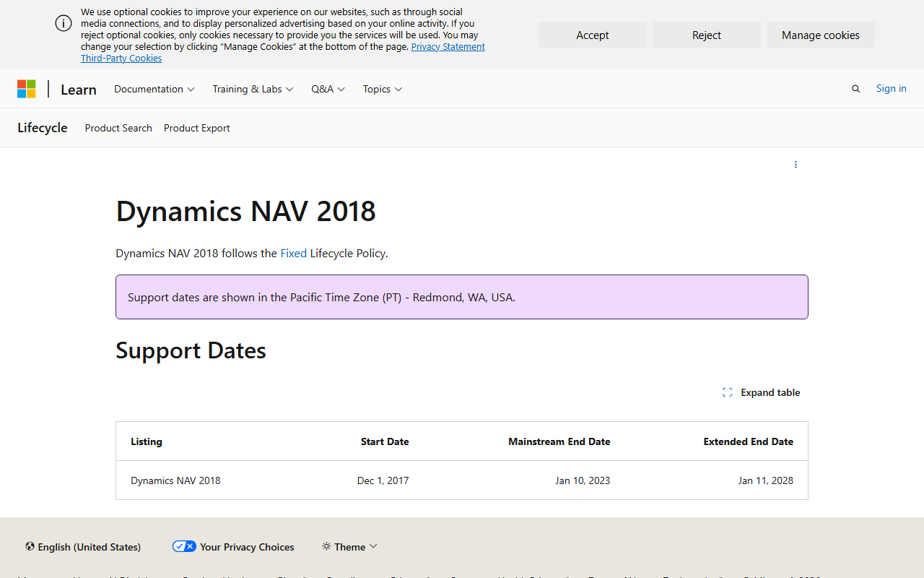Open the Fixed lifecycle policy link
This screenshot has width=924, height=578.
pos(294,253)
